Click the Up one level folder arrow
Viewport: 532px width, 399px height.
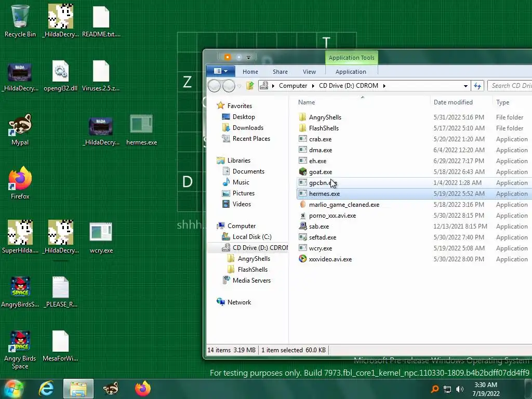[250, 86]
